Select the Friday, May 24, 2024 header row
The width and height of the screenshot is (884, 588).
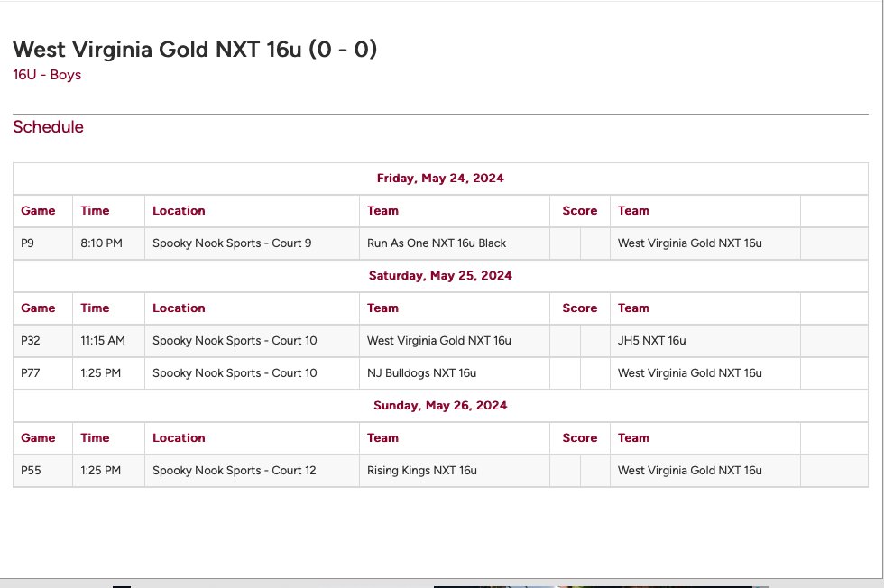(440, 178)
